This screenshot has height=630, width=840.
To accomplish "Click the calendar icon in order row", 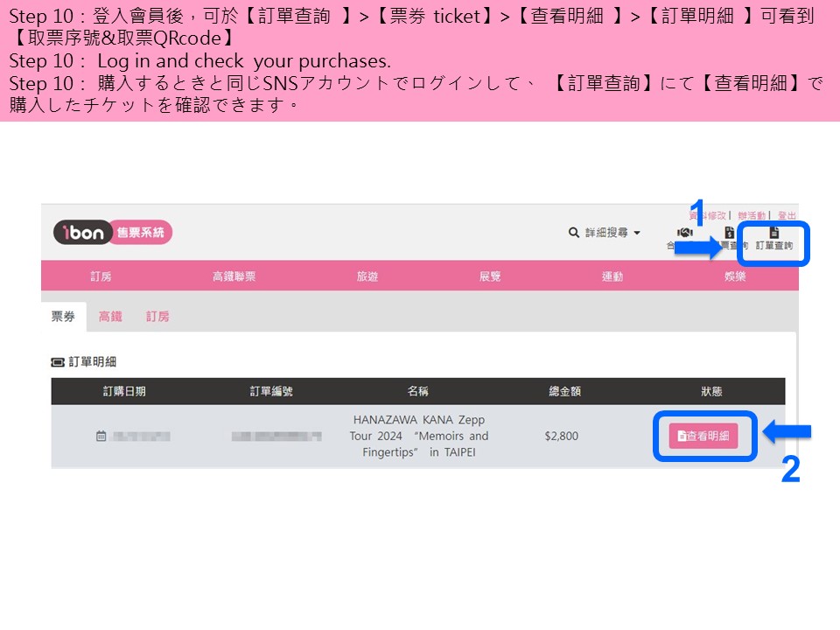I will coord(101,436).
